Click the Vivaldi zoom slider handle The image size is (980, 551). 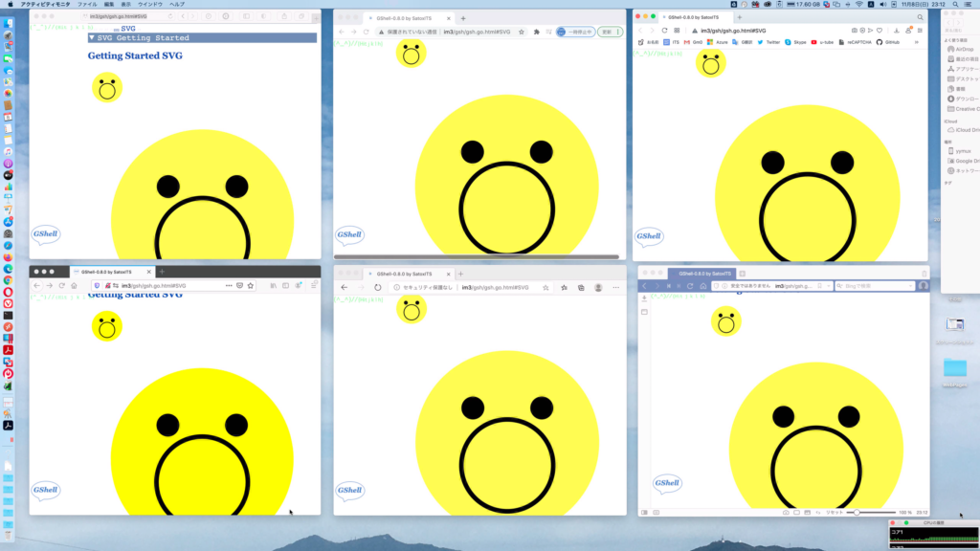pyautogui.click(x=858, y=512)
